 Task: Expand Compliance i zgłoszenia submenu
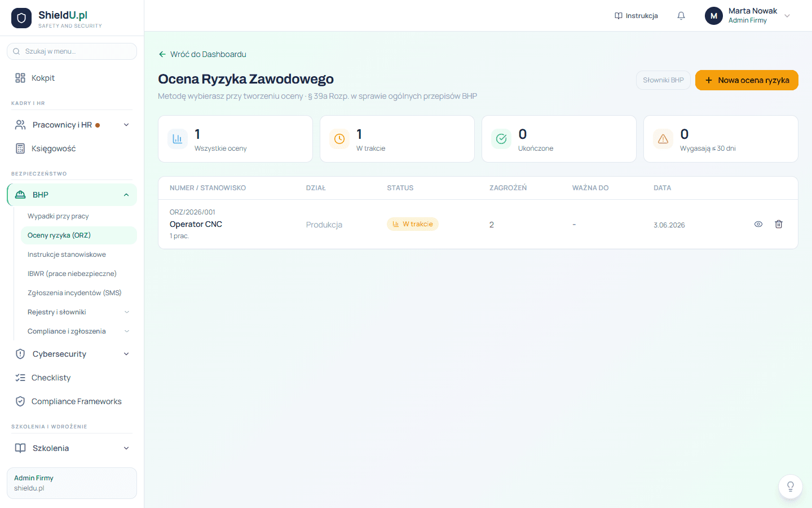[x=127, y=331]
